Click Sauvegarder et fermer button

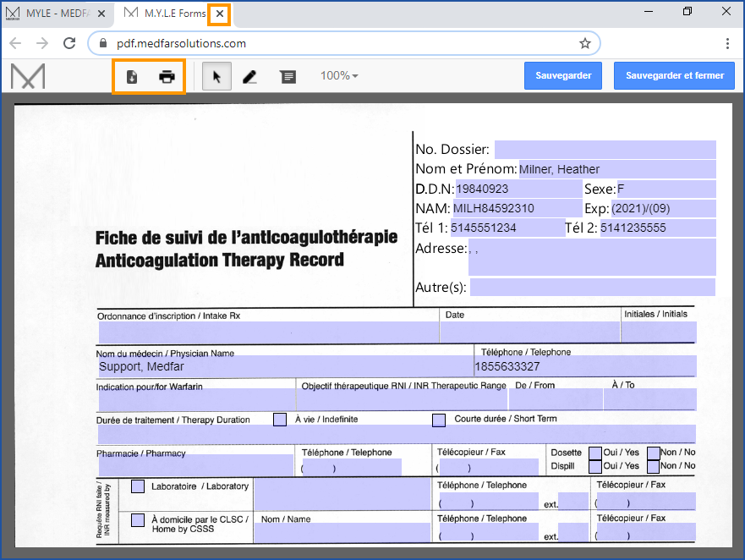pyautogui.click(x=674, y=75)
